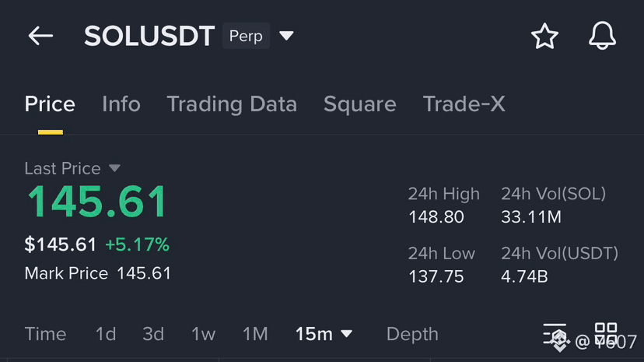The image size is (644, 362).
Task: Select the Price tab
Action: tap(50, 104)
